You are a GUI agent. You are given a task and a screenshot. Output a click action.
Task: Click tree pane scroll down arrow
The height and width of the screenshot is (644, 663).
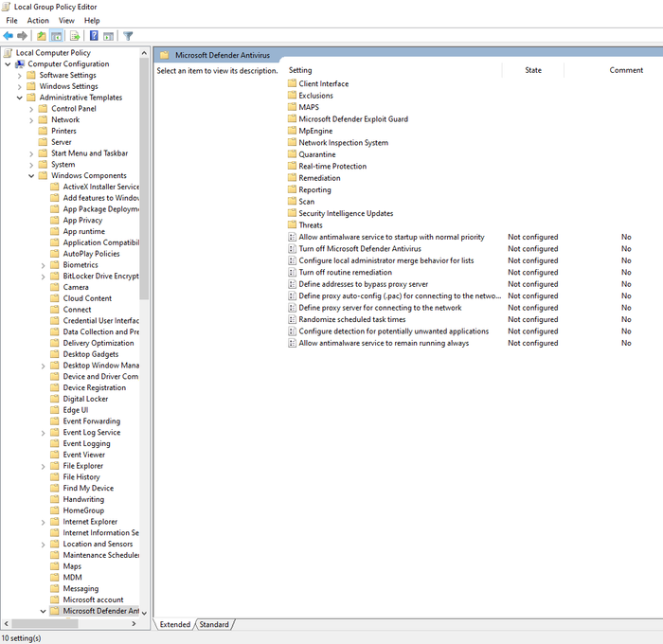point(144,613)
